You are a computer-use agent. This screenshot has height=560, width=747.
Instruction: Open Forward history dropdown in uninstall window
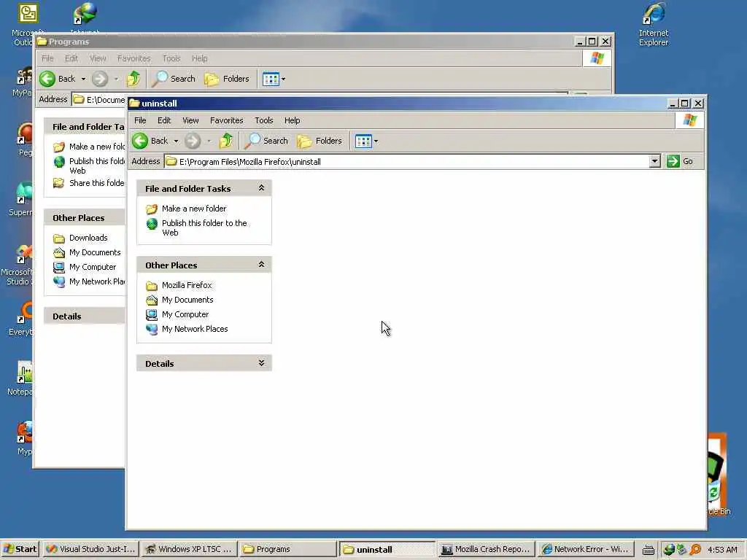click(209, 141)
